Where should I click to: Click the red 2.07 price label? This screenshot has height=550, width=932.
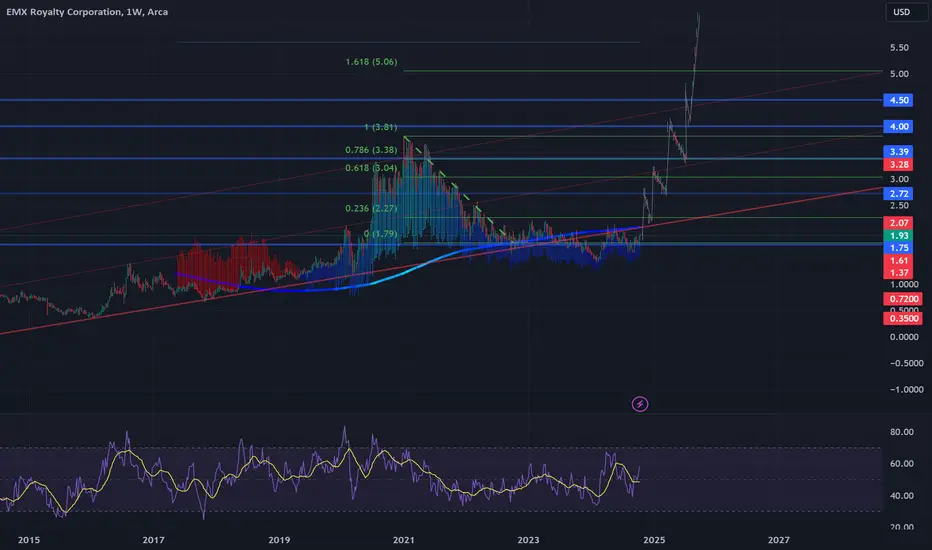pos(898,222)
